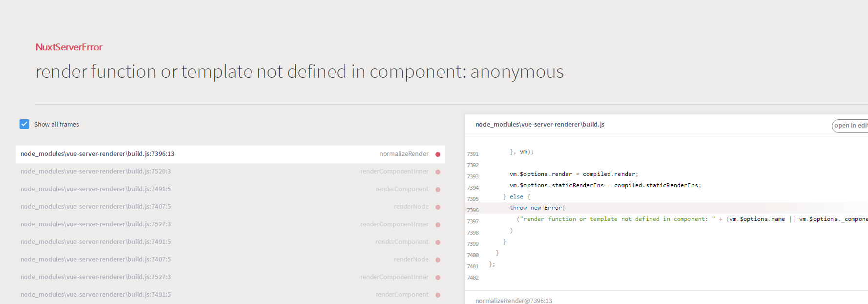This screenshot has width=868, height=304.
Task: Select the last visible build.js:7491:5 frame
Action: 230,295
